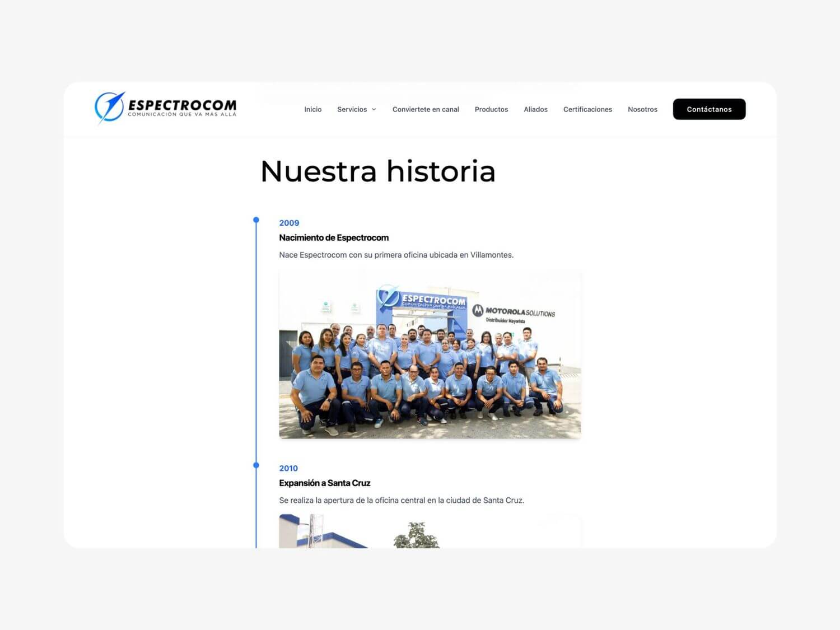This screenshot has height=630, width=840.
Task: View the Certificaciones page
Action: coord(587,109)
